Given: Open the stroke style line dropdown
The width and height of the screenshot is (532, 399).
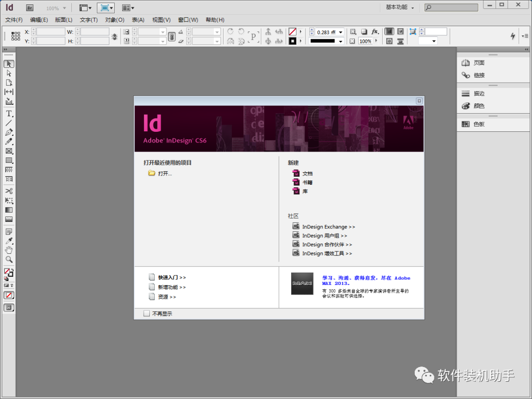Looking at the screenshot, I should pyautogui.click(x=341, y=41).
